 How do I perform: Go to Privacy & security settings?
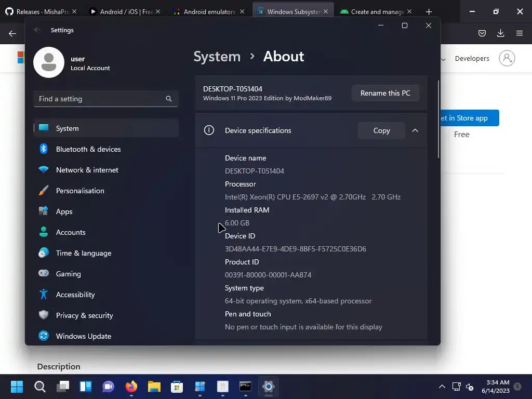(106, 315)
